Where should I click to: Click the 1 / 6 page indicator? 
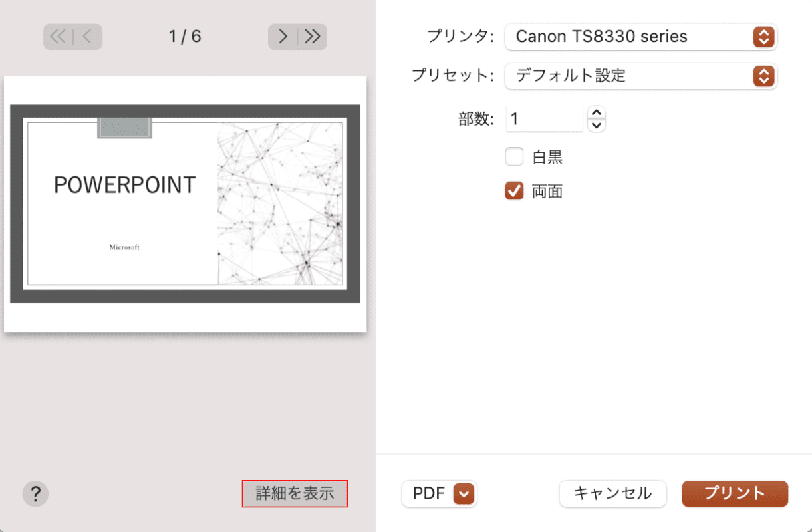click(x=185, y=37)
